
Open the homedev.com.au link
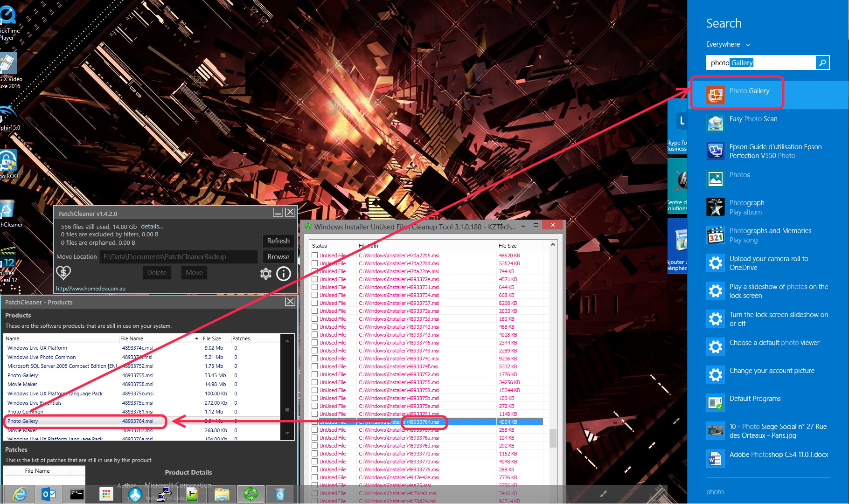(x=90, y=289)
